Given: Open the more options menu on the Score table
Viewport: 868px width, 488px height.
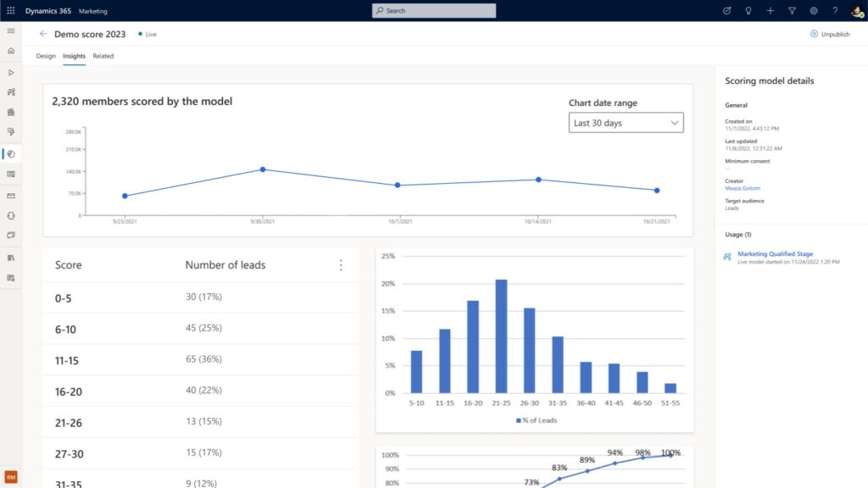Looking at the screenshot, I should point(341,264).
